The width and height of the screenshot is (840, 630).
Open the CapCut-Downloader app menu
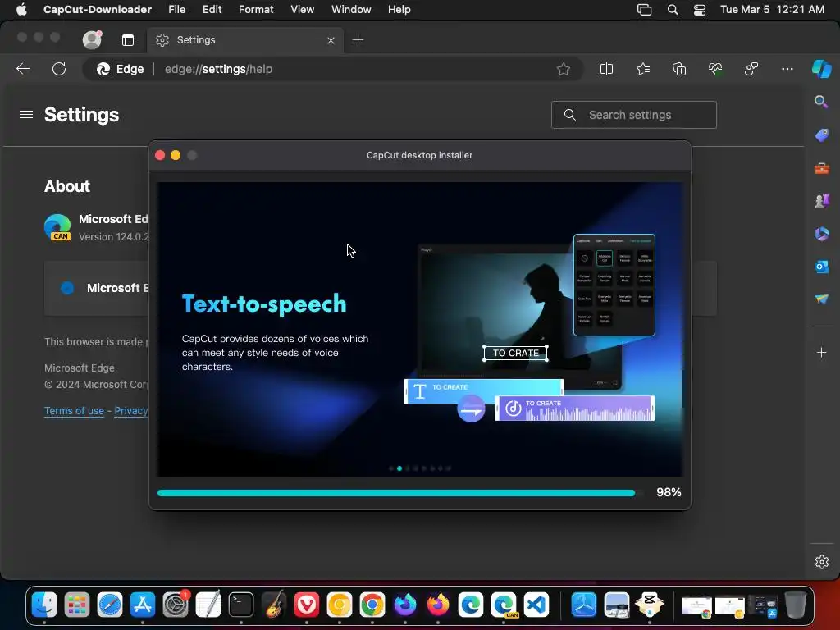98,10
